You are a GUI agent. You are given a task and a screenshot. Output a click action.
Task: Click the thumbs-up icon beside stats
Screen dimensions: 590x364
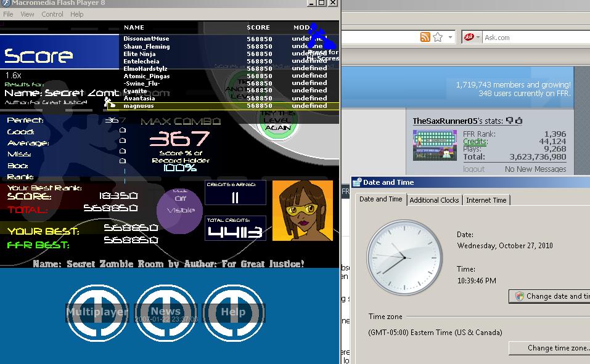[519, 120]
